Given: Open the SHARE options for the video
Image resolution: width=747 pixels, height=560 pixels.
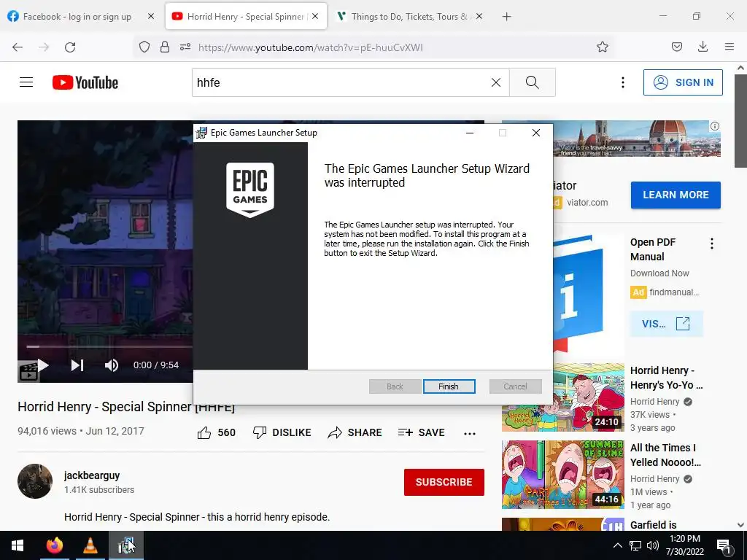Looking at the screenshot, I should coord(355,432).
